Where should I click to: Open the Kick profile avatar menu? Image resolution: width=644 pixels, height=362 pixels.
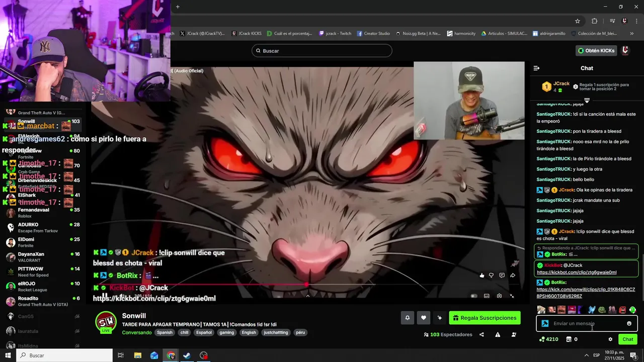pos(625,51)
